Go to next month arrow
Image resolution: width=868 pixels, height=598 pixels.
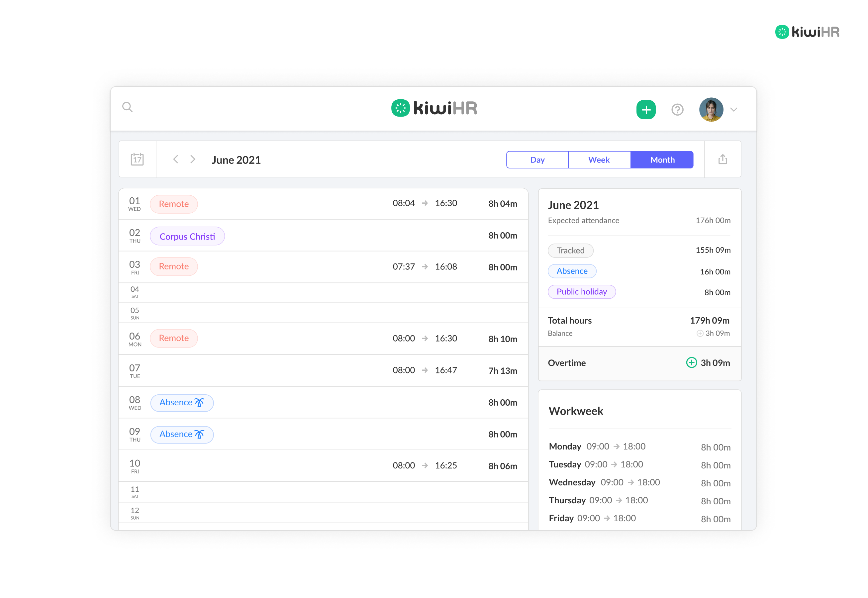tap(193, 159)
